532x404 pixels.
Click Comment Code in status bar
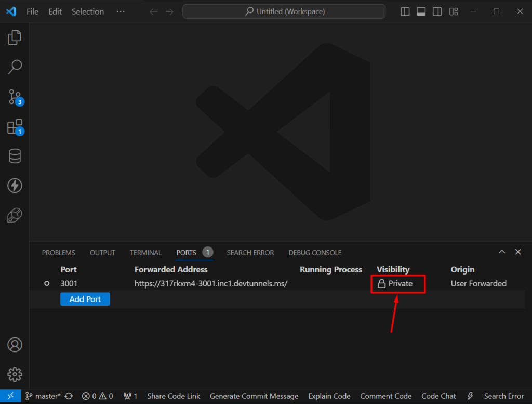coord(386,396)
